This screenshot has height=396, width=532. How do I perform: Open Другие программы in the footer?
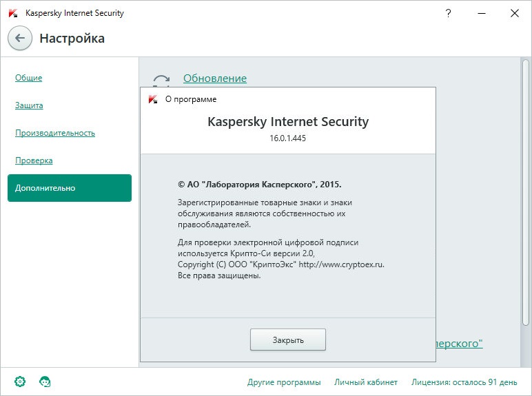tap(284, 382)
